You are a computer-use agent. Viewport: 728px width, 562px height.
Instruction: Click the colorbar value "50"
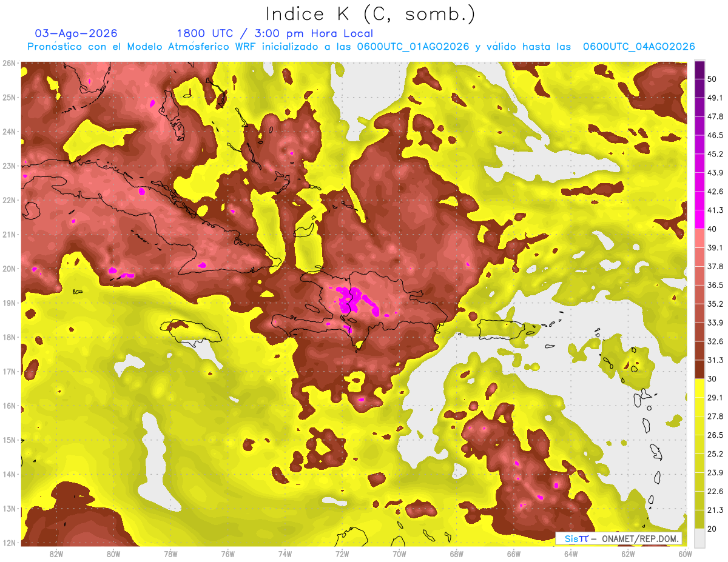[713, 80]
